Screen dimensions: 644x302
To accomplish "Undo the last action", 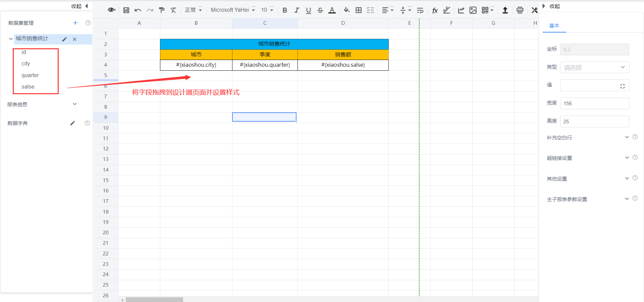I will 138,10.
